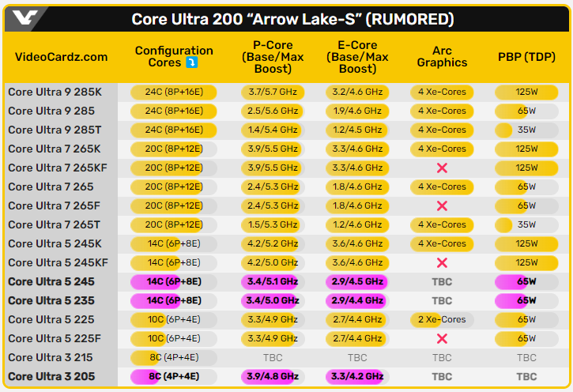Click 8C (4P+4E) for Core Ultra 3 215
573x392 pixels.
(x=174, y=358)
